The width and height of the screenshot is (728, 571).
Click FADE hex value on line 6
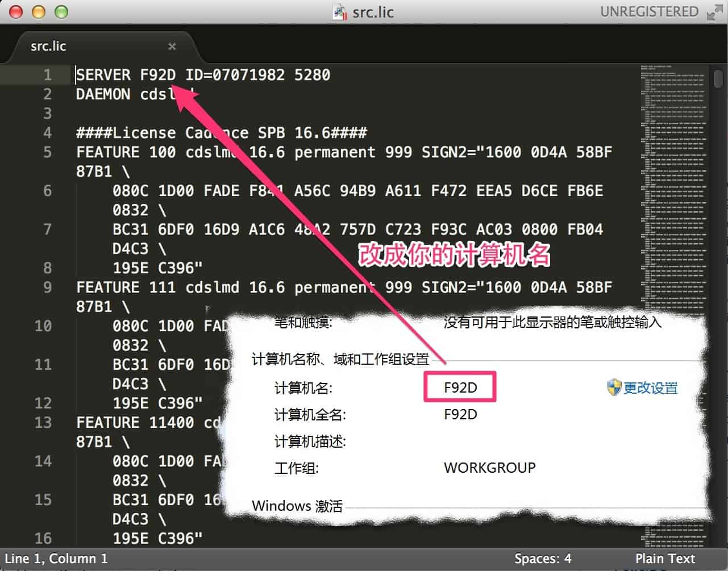pyautogui.click(x=222, y=191)
